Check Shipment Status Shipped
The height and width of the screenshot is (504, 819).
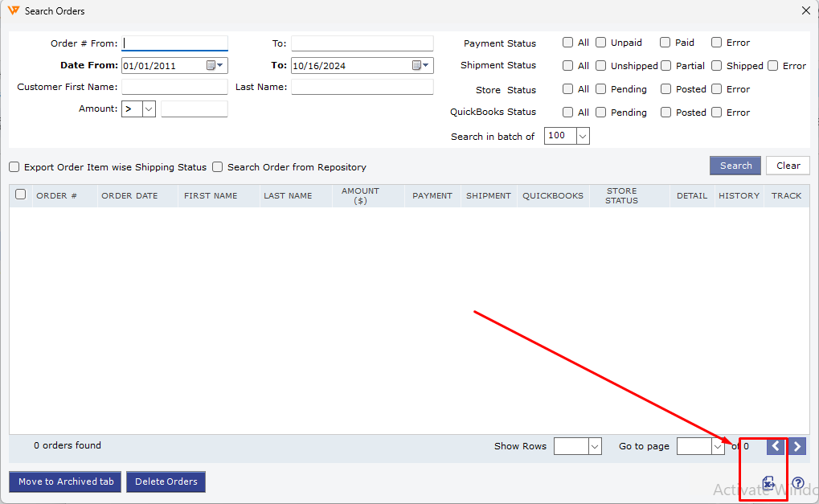pyautogui.click(x=717, y=65)
